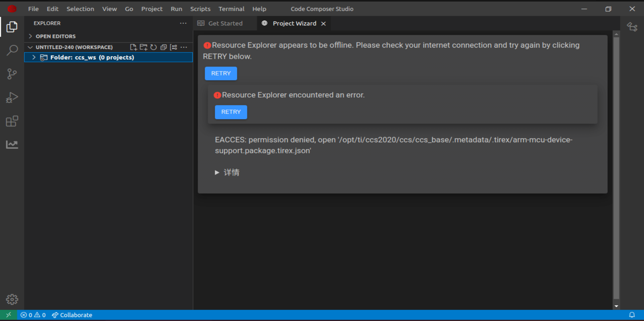Expand the 详情 details disclosure triangle

click(x=217, y=172)
